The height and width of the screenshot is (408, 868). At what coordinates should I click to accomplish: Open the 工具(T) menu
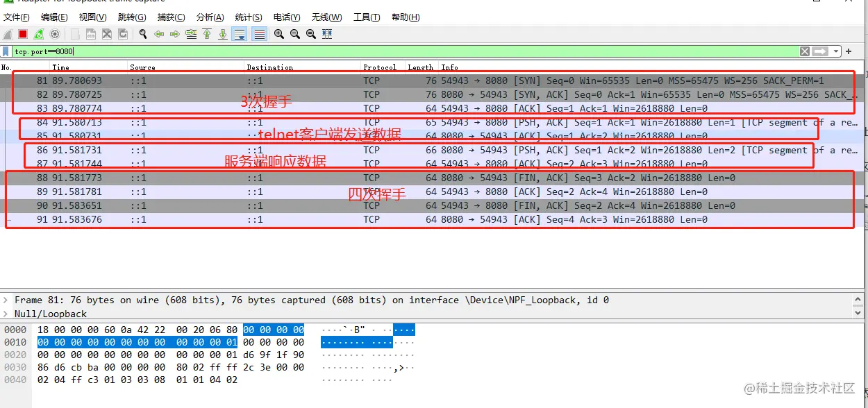click(367, 17)
